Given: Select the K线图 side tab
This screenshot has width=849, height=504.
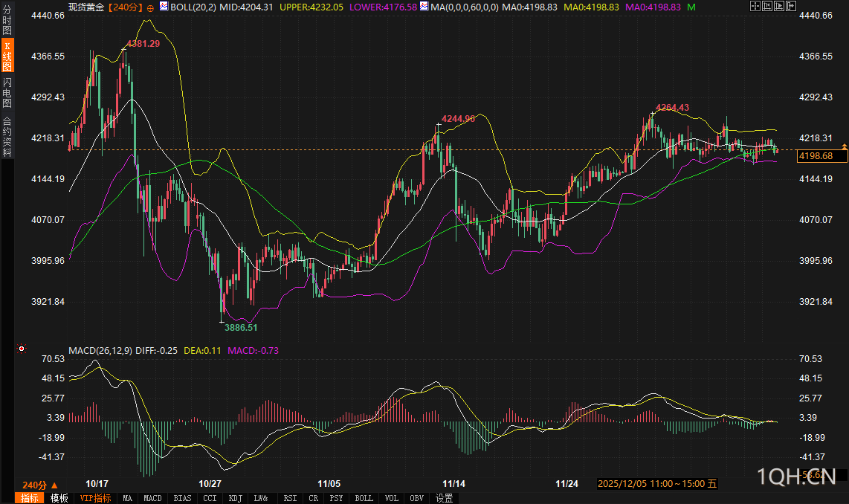Looking at the screenshot, I should tap(7, 56).
